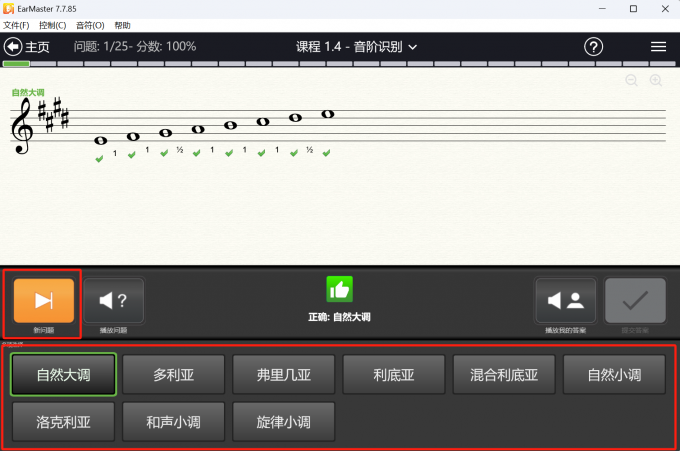Click the 问题: 1/25- 分数: 100% status text
Image resolution: width=680 pixels, height=451 pixels.
[x=135, y=46]
